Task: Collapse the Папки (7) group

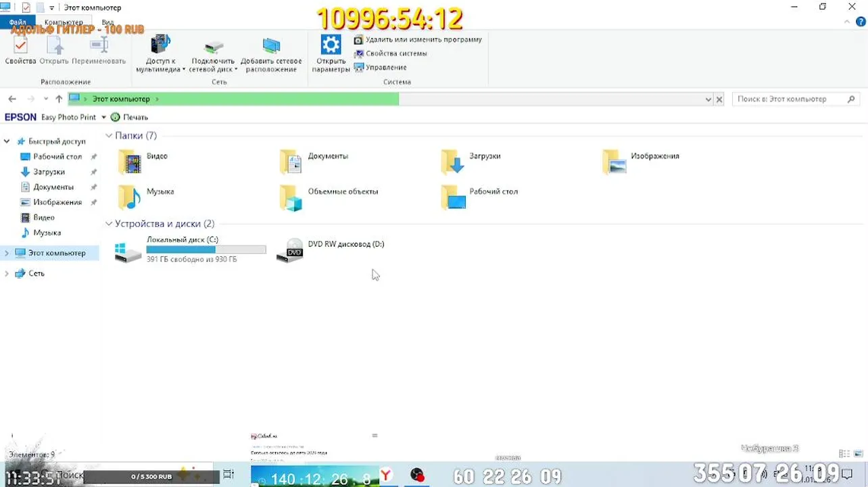Action: tap(109, 136)
